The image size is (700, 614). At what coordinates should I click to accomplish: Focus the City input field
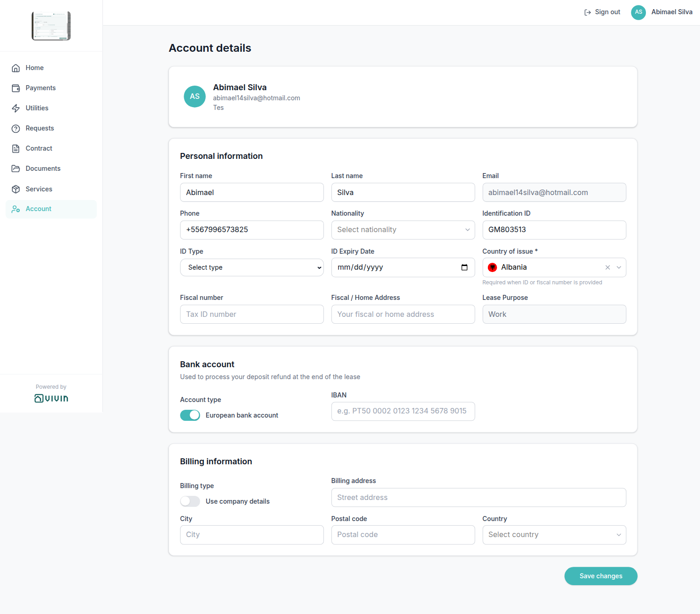252,535
